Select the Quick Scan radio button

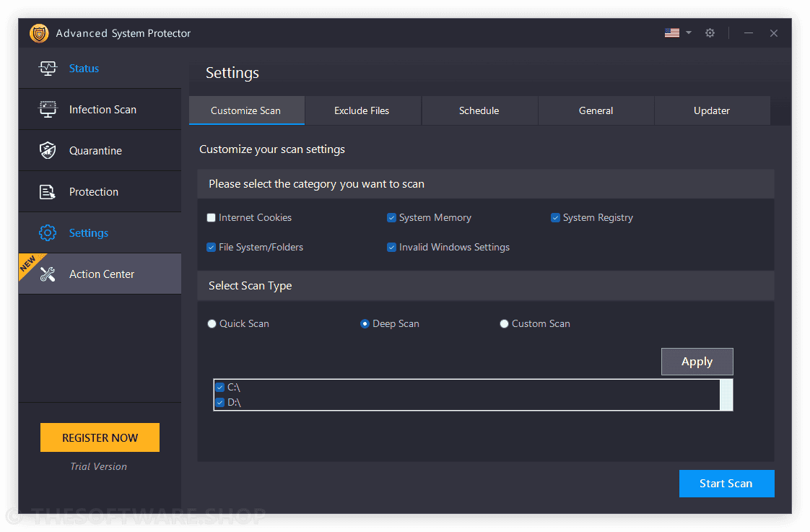[212, 324]
